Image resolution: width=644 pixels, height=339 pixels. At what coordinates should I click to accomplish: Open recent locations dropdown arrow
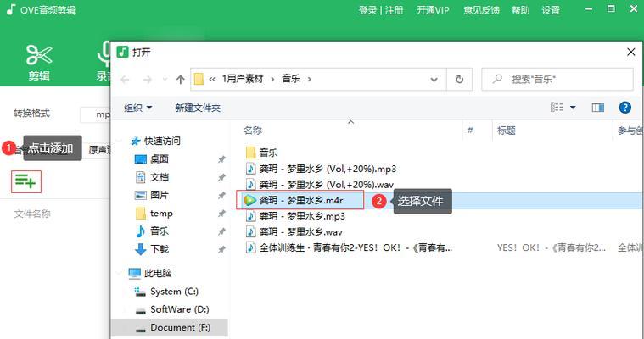tap(165, 79)
